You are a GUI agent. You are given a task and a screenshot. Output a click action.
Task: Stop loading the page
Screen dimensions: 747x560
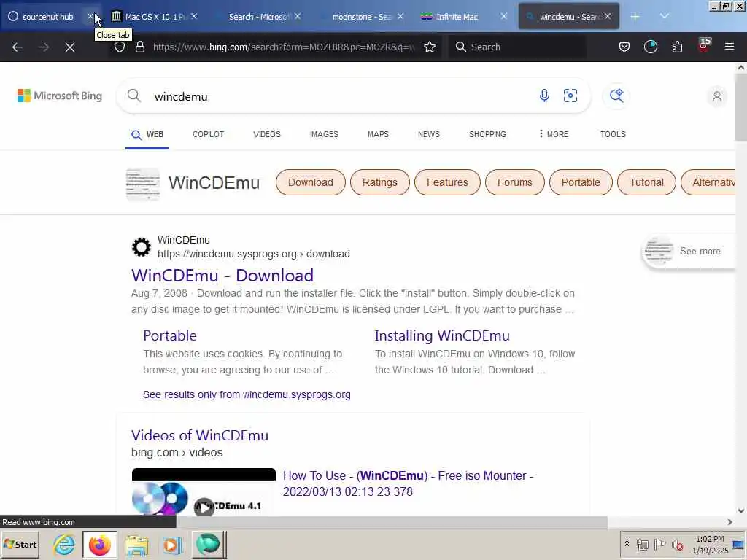(x=69, y=47)
